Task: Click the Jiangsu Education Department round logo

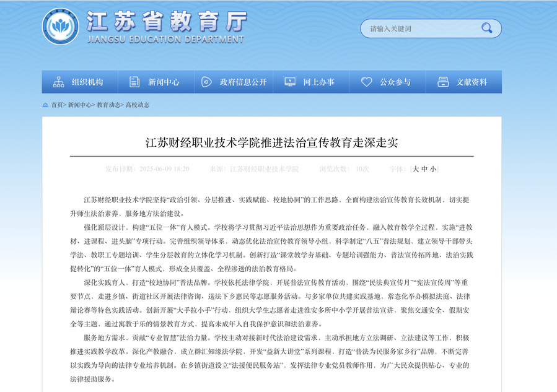Action: (60, 27)
